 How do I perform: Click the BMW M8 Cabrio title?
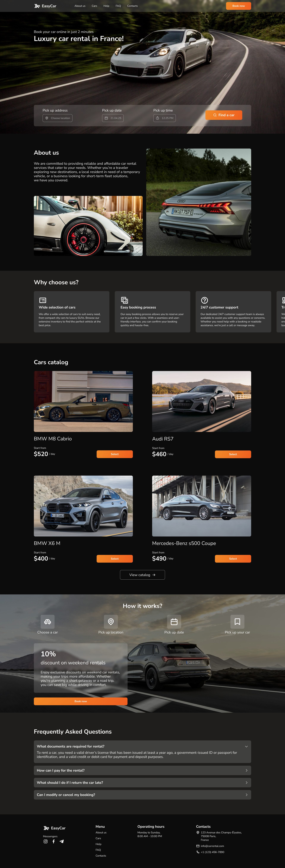[x=53, y=439]
